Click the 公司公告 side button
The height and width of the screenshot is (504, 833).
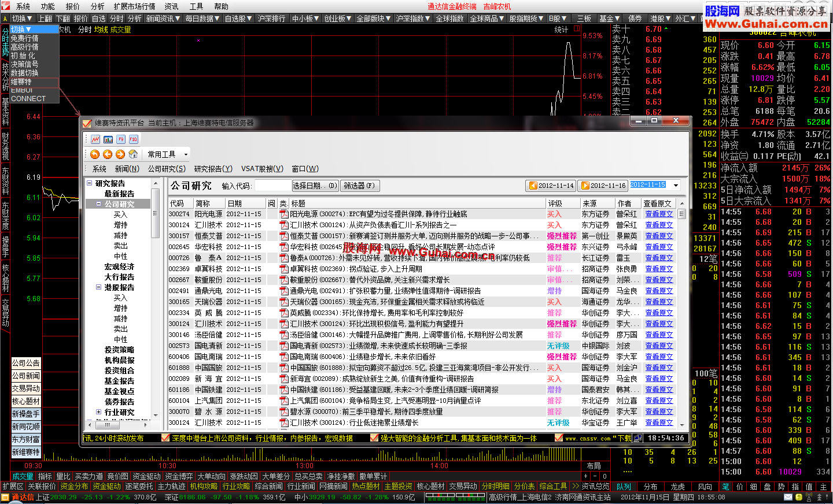[x=26, y=363]
